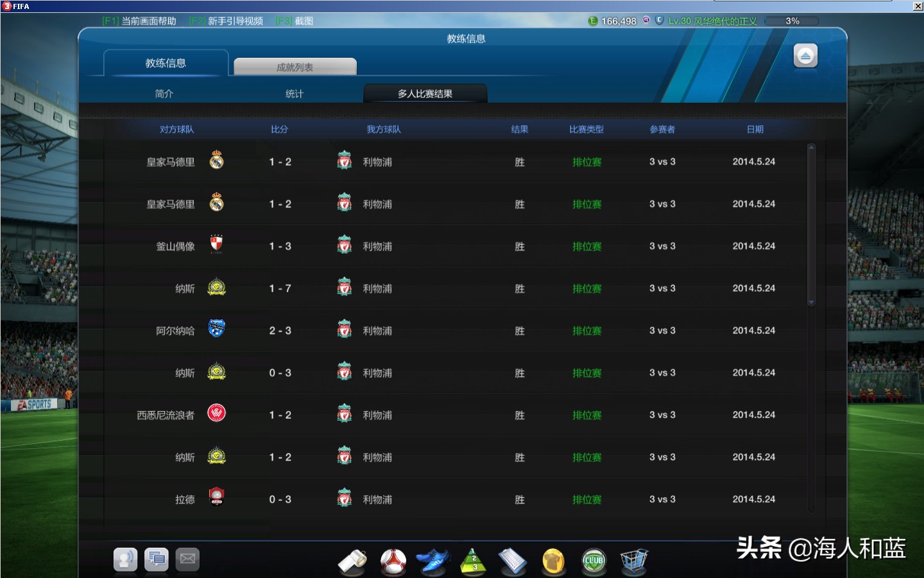Select the 统计 sub-tab
This screenshot has height=578, width=924.
(294, 93)
